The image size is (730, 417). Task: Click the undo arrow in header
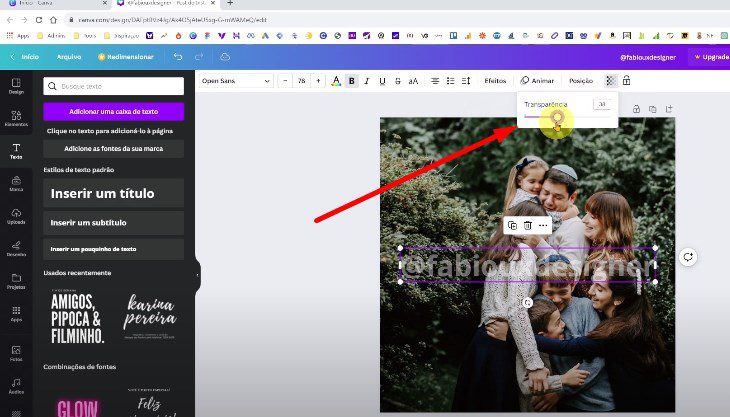coord(178,57)
